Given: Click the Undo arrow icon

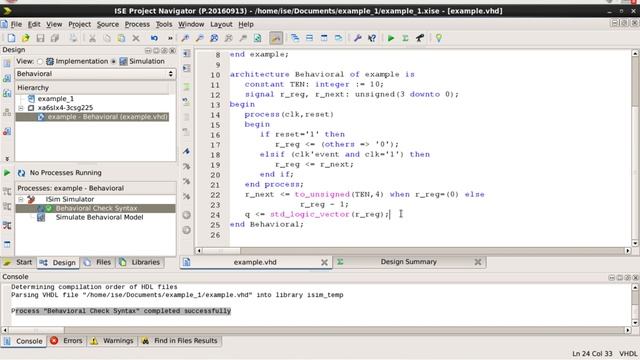Looking at the screenshot, I should (154, 38).
